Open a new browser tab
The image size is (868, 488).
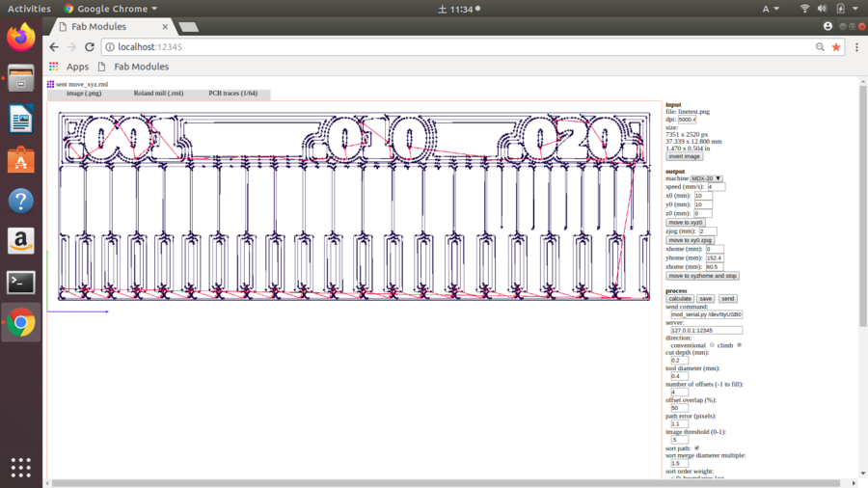point(189,27)
